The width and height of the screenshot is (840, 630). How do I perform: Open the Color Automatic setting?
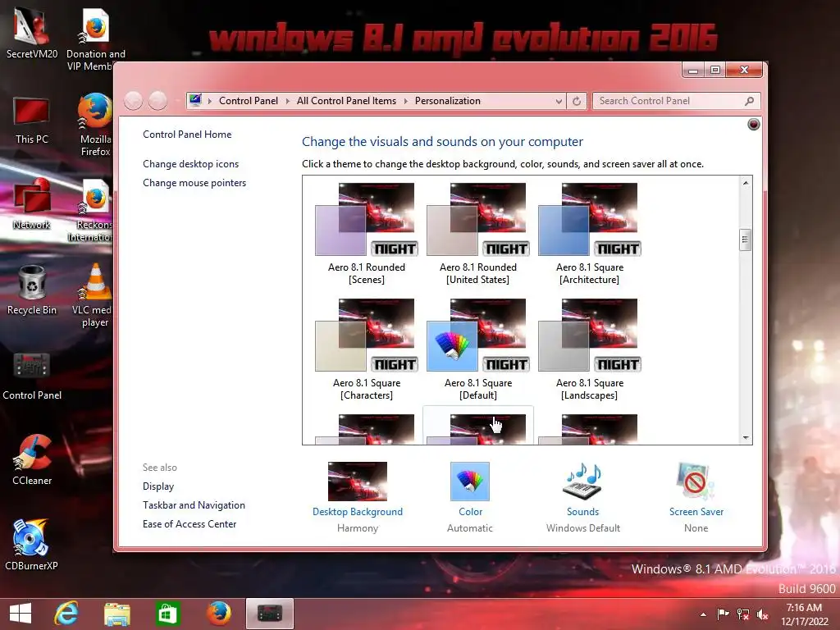[470, 497]
